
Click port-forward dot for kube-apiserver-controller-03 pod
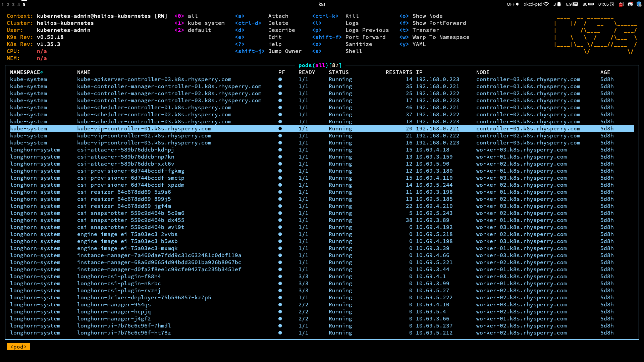(280, 79)
